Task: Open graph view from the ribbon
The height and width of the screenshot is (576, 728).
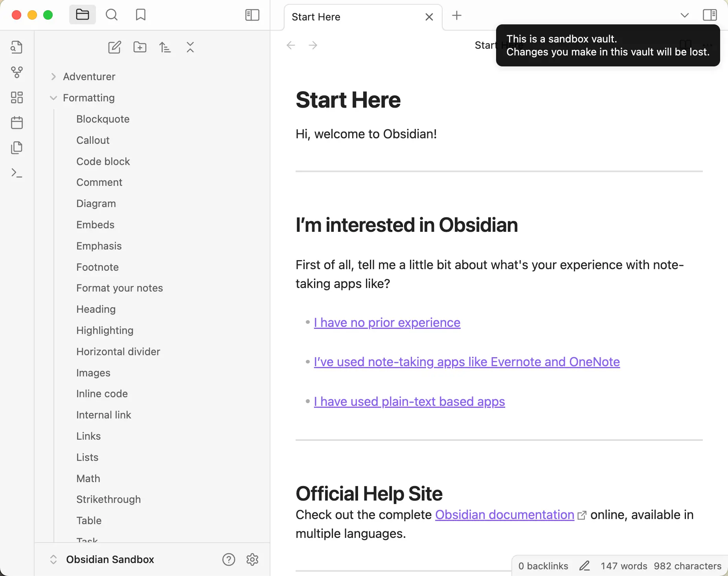Action: click(x=17, y=72)
